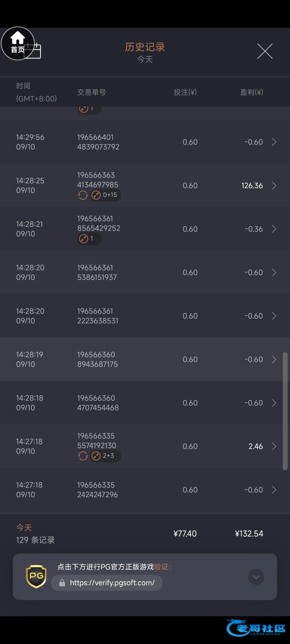
Task: Close the 历史记录 history panel
Action: click(265, 51)
